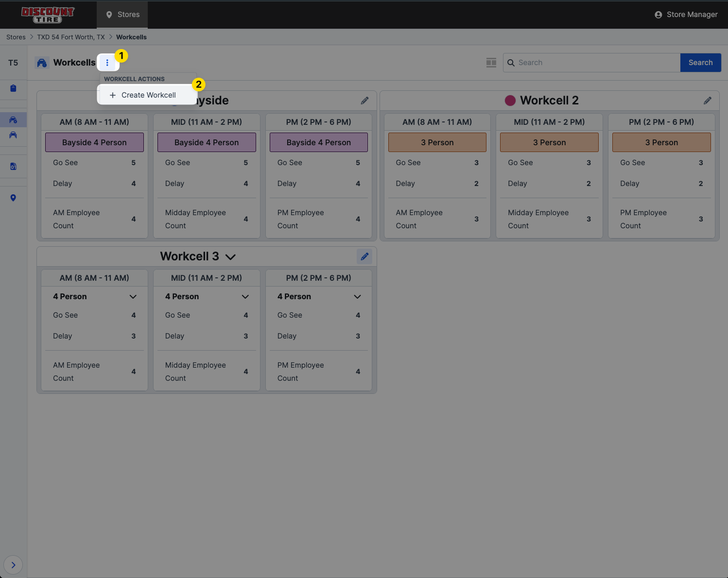
Task: Click the pencil icon for Workcell 2
Action: coord(708,101)
